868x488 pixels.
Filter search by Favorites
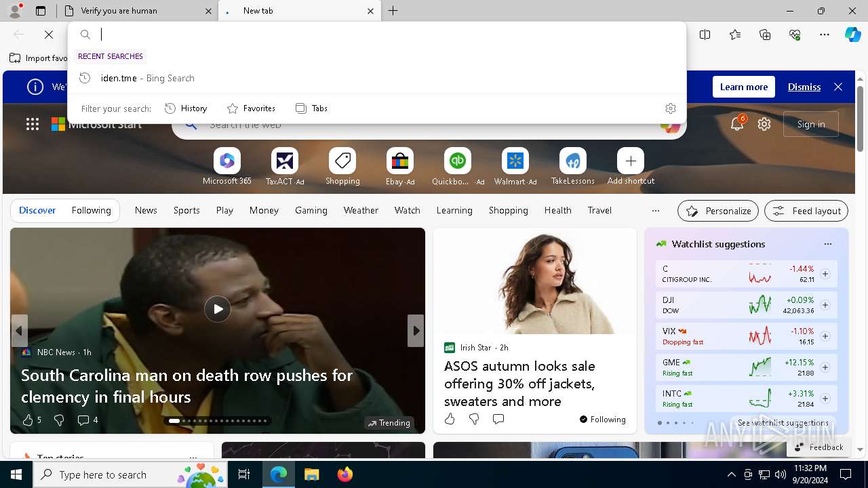(x=251, y=108)
